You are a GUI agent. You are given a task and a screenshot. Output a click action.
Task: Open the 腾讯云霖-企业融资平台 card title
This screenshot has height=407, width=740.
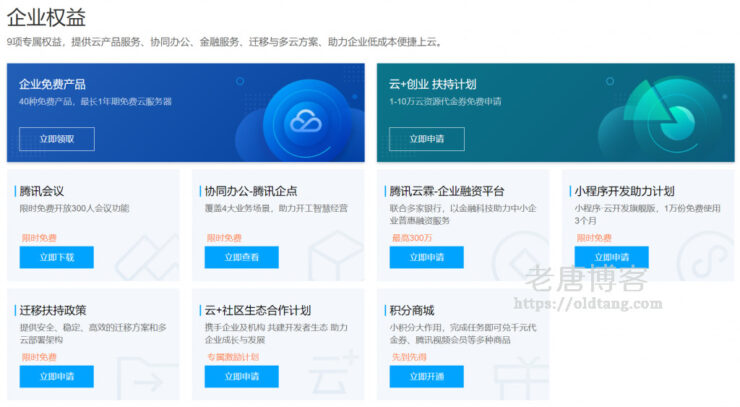446,191
